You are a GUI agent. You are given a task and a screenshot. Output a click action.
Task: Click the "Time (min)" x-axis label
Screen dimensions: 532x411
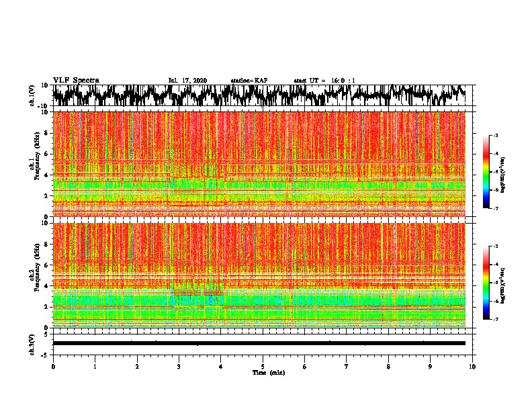click(269, 373)
